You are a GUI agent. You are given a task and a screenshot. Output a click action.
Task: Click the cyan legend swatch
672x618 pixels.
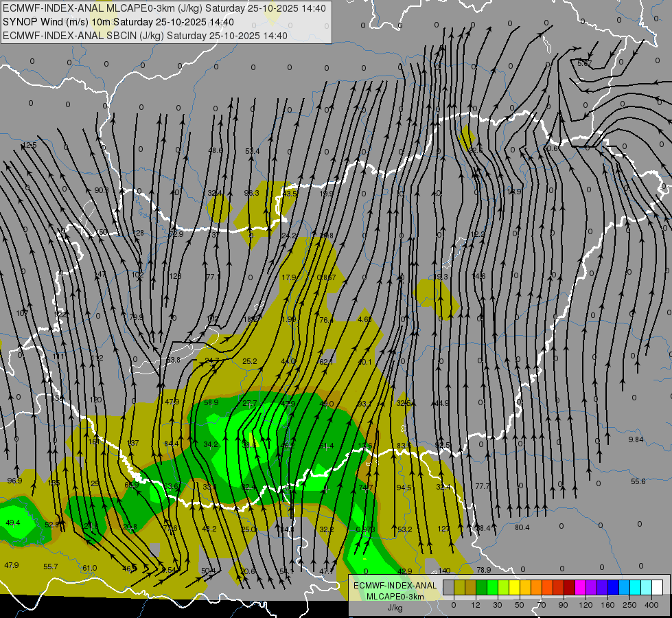pos(635,587)
